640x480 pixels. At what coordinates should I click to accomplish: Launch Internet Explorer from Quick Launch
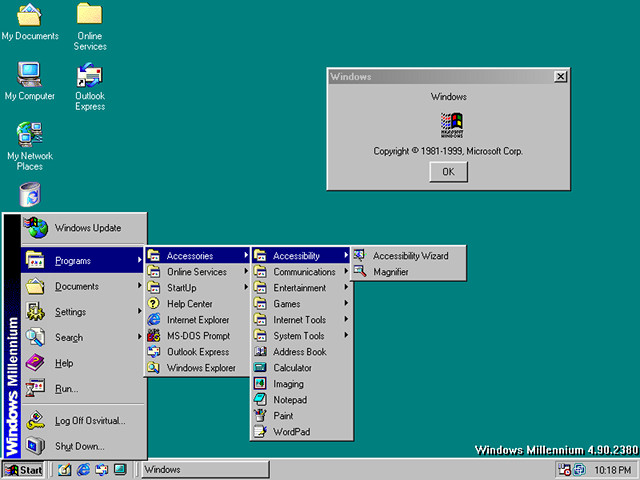pyautogui.click(x=83, y=470)
